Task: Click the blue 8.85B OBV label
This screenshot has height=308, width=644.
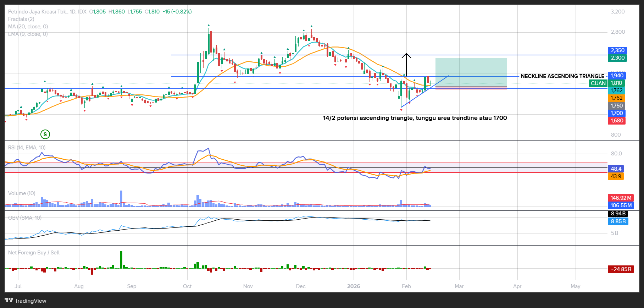Action: point(618,221)
